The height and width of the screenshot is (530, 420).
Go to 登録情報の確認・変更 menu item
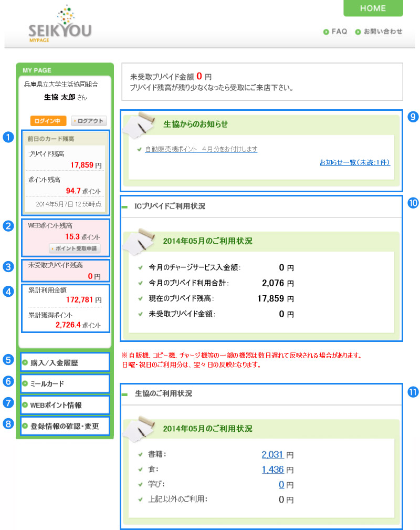(65, 426)
